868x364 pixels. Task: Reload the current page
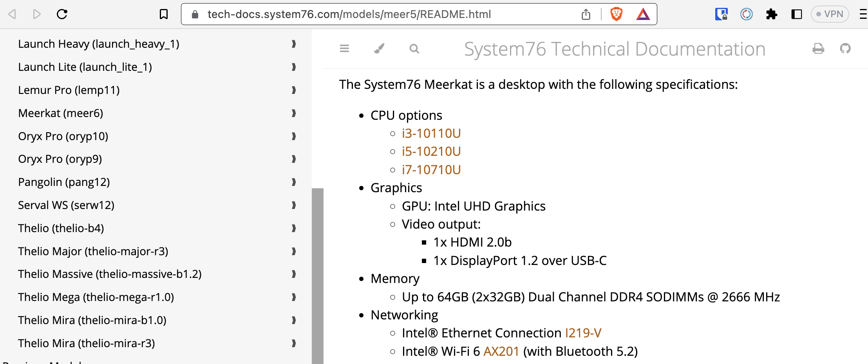pos(62,14)
